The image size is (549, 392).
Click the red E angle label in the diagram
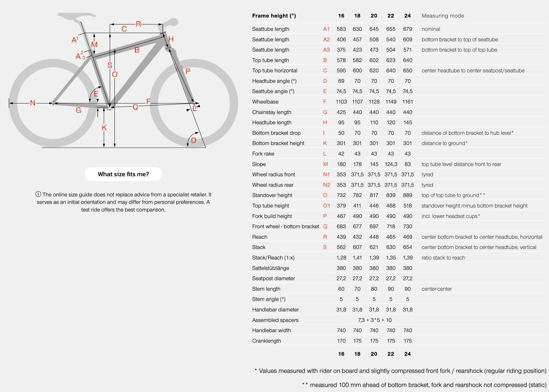coord(96,94)
